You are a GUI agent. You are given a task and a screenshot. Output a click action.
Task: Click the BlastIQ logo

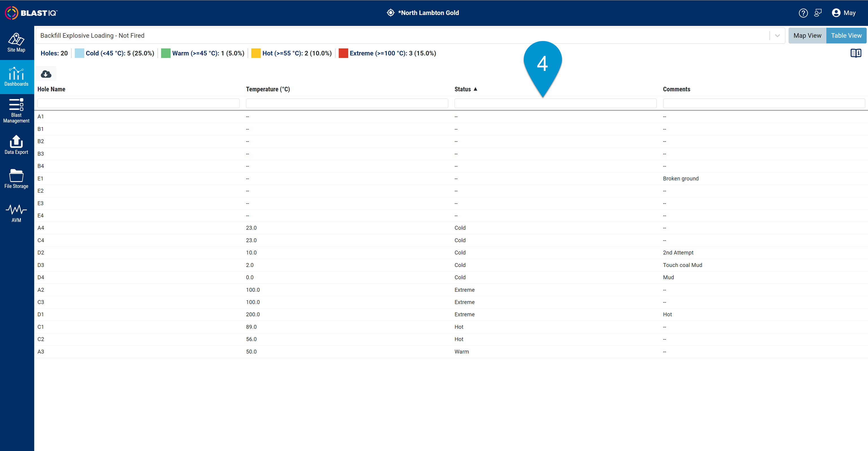click(31, 13)
